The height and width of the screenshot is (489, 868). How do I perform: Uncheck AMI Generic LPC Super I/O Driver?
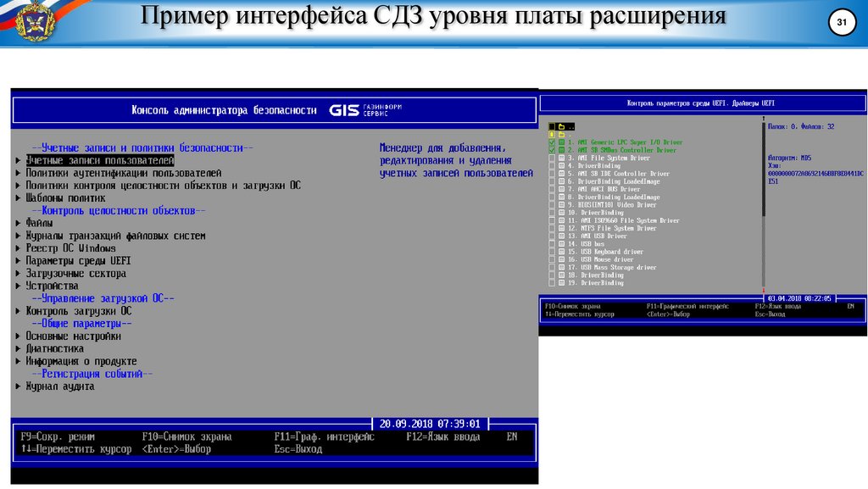click(x=552, y=141)
